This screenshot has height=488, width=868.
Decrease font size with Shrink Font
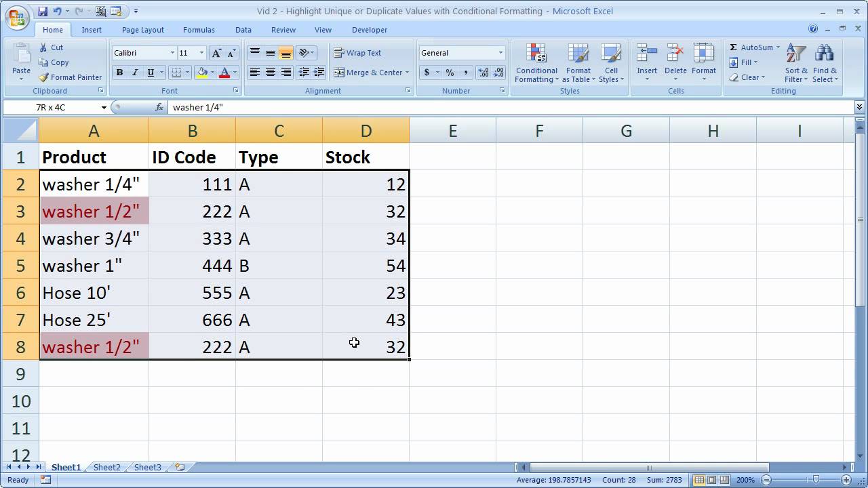[232, 53]
